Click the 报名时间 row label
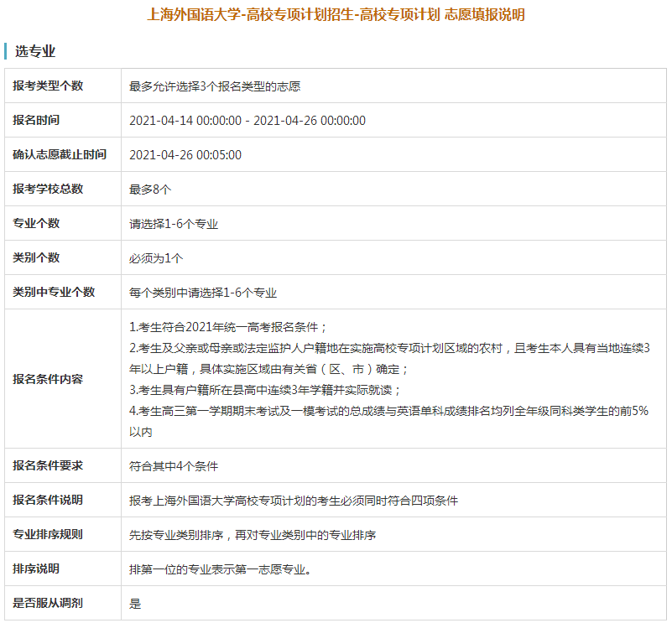The width and height of the screenshot is (672, 623). click(x=36, y=120)
